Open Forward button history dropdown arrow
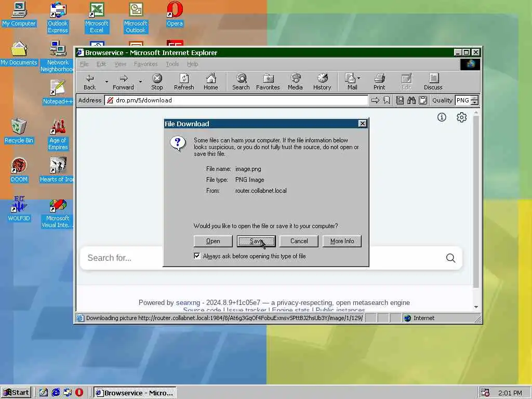 [140, 82]
